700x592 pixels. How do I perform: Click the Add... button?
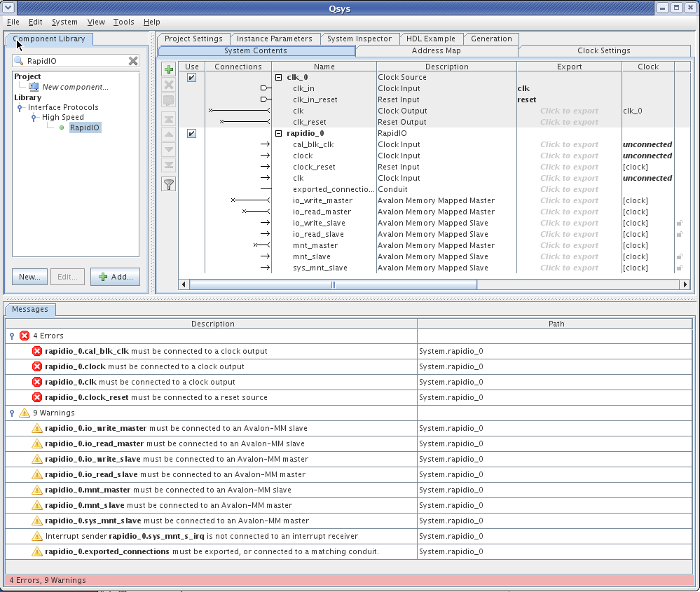coord(115,277)
